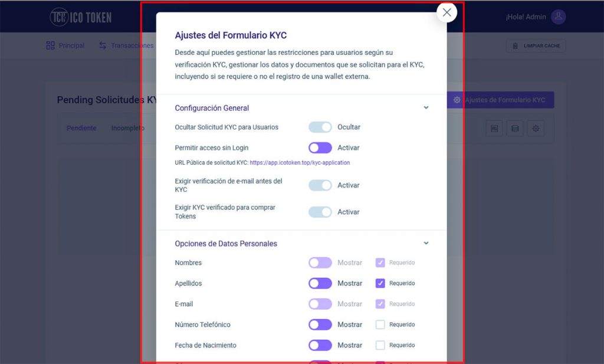Open the public KYC application URL

[x=300, y=163]
